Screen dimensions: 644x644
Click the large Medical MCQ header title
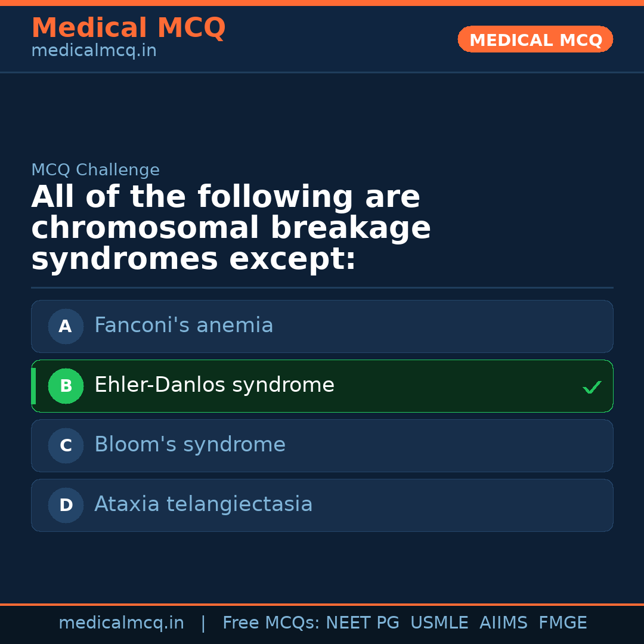point(128,28)
